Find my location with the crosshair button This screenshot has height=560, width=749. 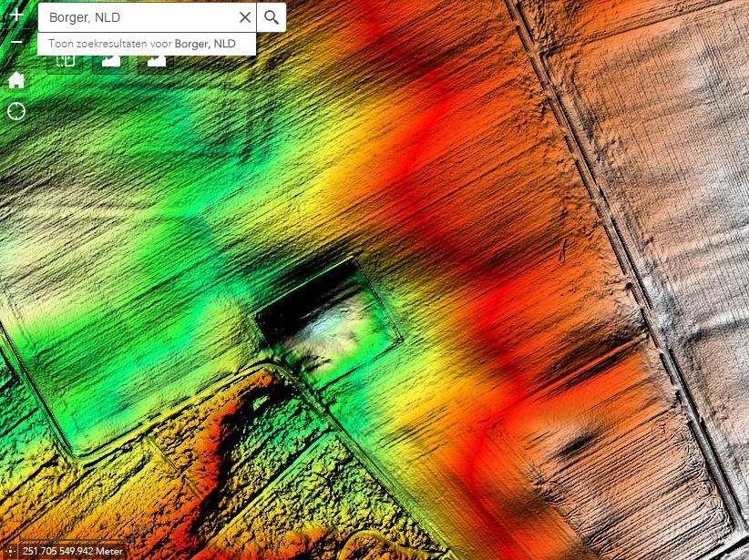16,111
